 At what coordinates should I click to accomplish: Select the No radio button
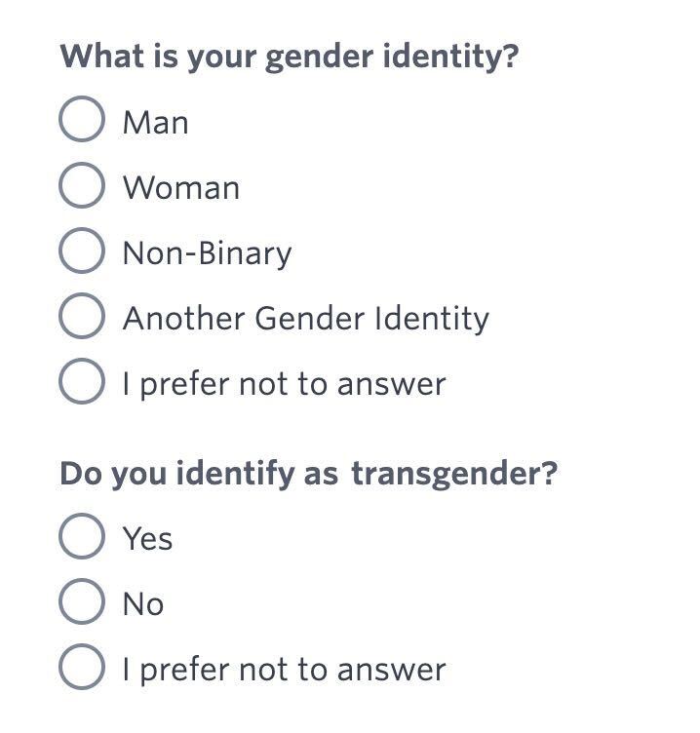(x=82, y=603)
